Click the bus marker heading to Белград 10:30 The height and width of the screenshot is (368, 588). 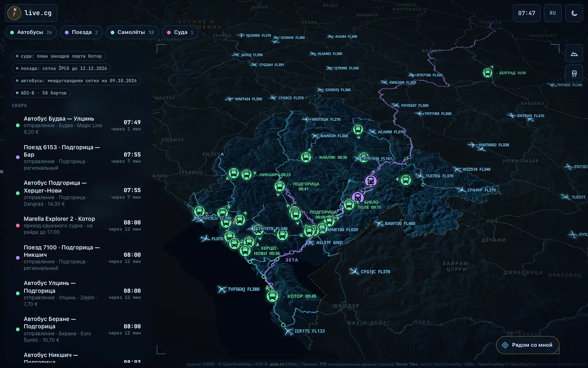point(487,73)
